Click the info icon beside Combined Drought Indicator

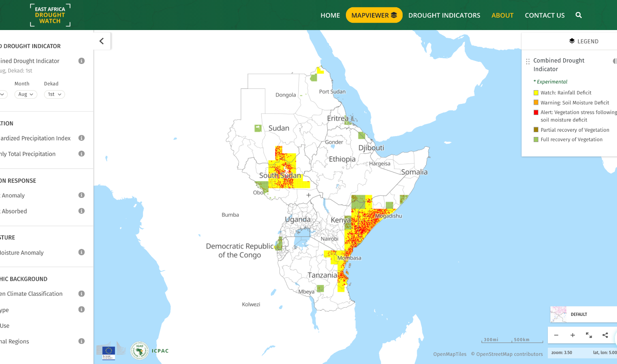pyautogui.click(x=81, y=61)
